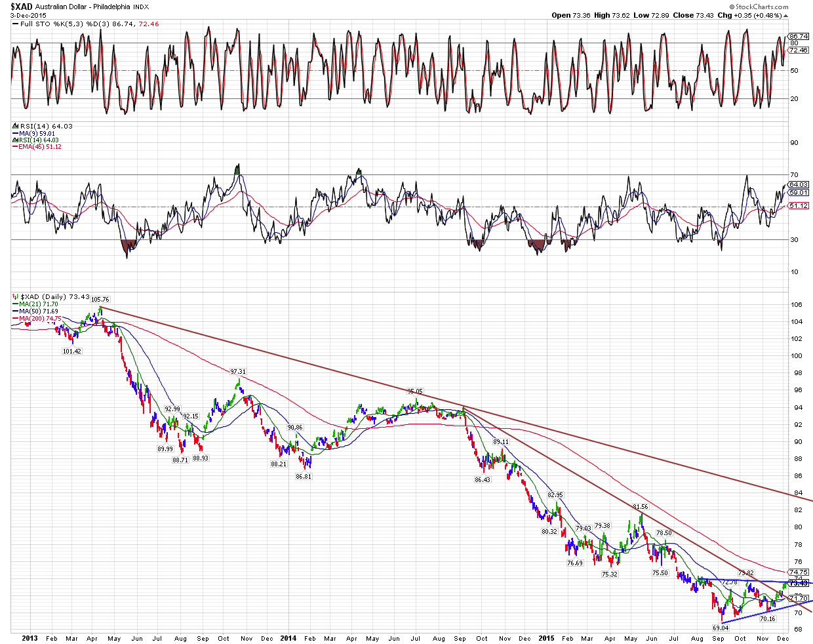
Task: Click the EMA(45) 51.12 legend entry
Action: (x=39, y=147)
